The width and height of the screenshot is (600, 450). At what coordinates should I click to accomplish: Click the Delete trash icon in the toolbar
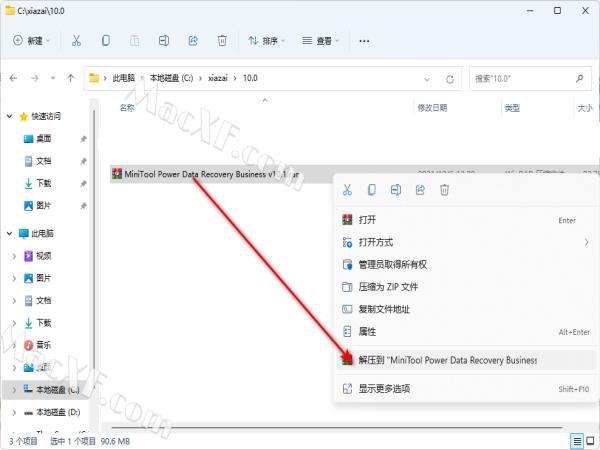click(x=222, y=40)
